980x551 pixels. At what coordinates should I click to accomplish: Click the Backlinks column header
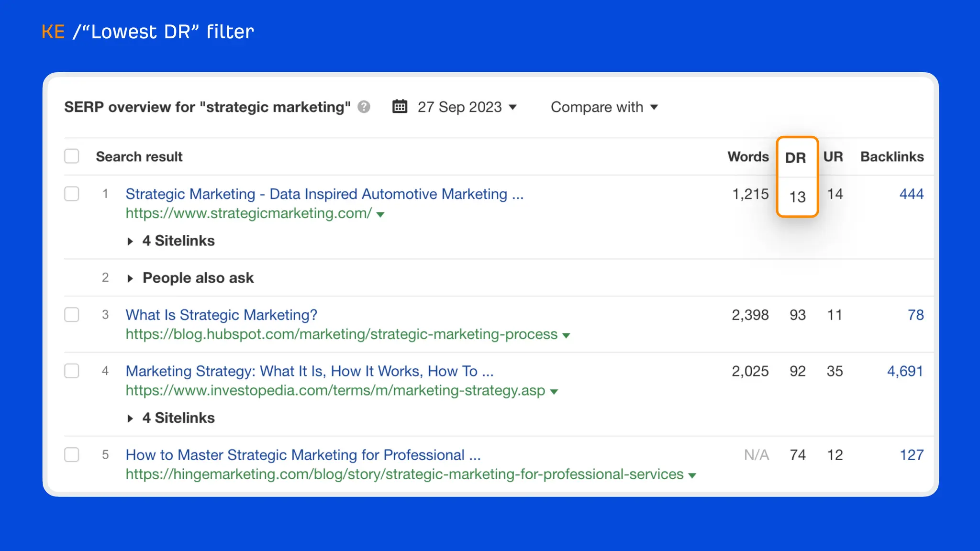coord(892,156)
